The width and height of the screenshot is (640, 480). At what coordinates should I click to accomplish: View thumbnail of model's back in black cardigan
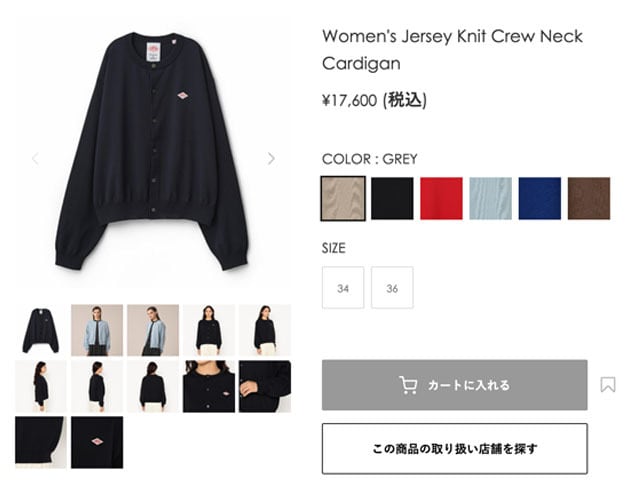point(153,386)
